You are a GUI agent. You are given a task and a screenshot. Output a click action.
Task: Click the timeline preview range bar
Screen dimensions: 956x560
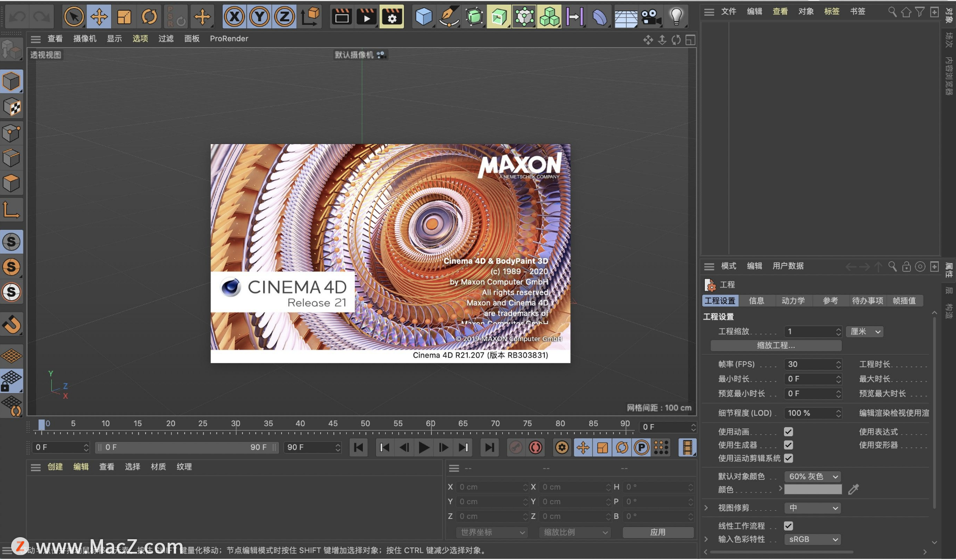tap(187, 447)
